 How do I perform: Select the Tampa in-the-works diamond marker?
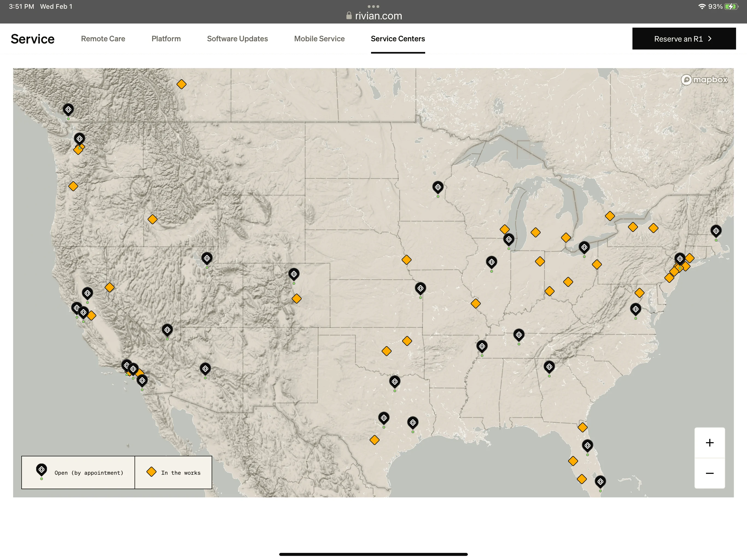573,461
